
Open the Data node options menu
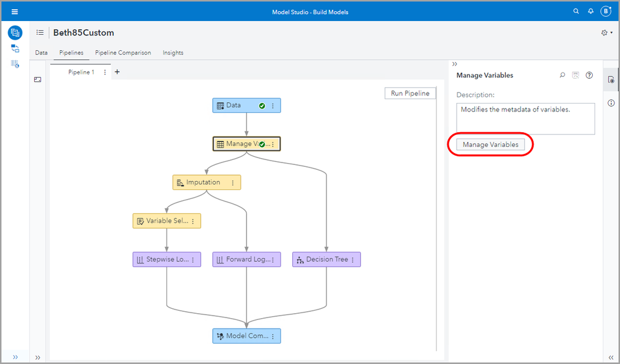(273, 105)
